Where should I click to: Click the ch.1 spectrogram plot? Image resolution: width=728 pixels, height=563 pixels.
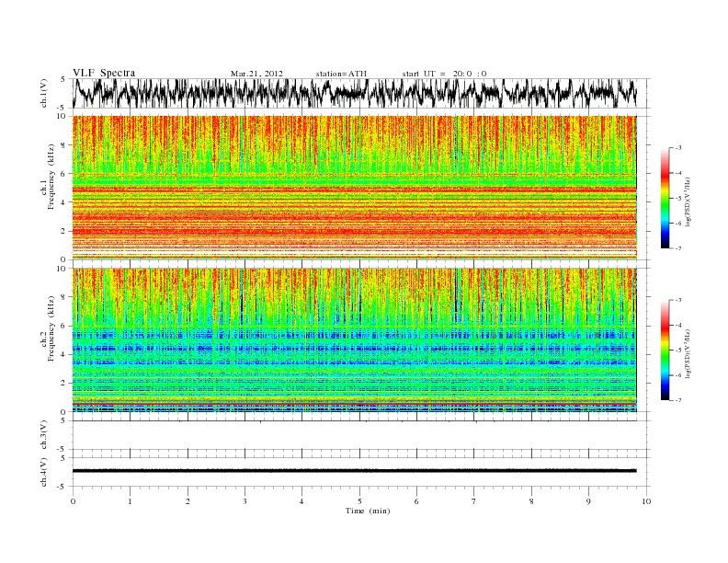click(x=354, y=188)
